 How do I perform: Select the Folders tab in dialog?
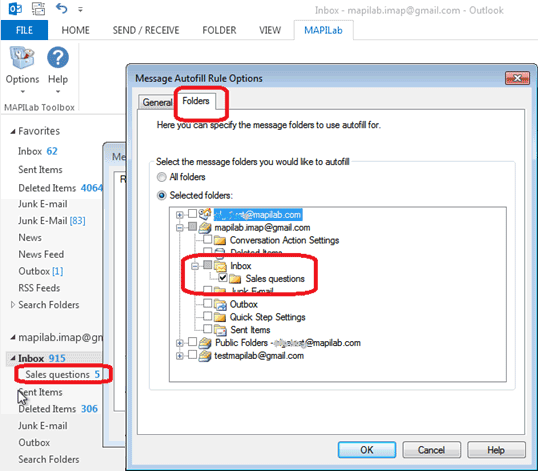(196, 101)
